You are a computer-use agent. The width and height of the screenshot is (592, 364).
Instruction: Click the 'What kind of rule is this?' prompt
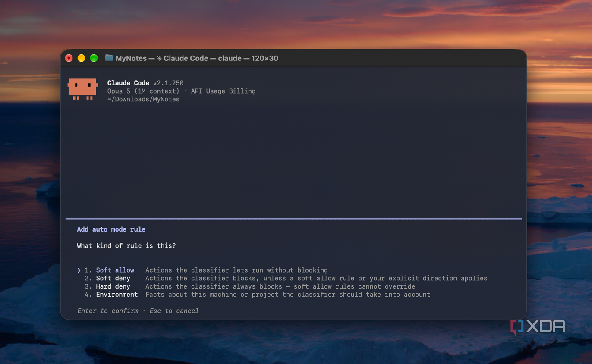(126, 246)
